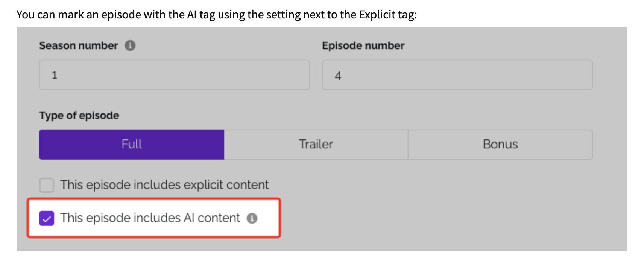Click the Season number info icon
This screenshot has height=269, width=644.
(x=130, y=45)
